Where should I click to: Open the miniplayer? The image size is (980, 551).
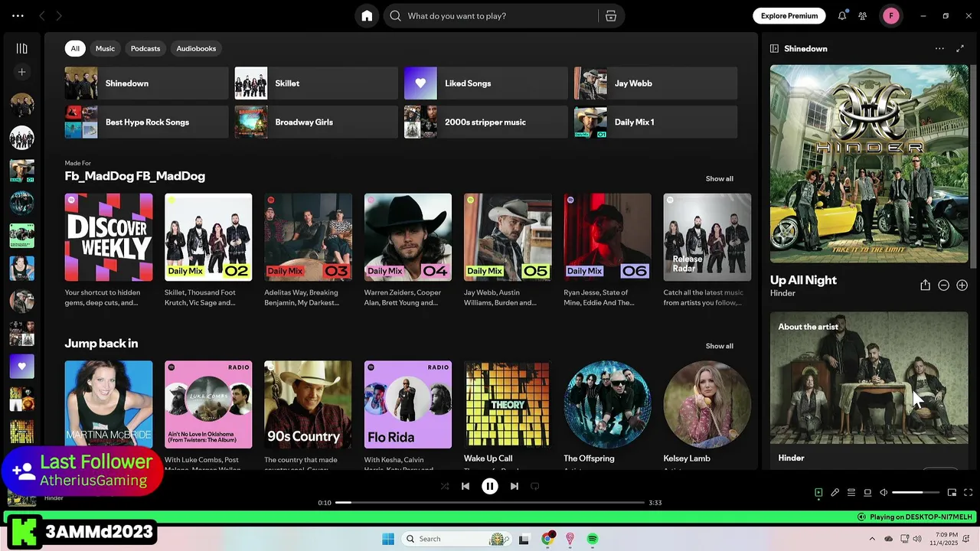952,493
